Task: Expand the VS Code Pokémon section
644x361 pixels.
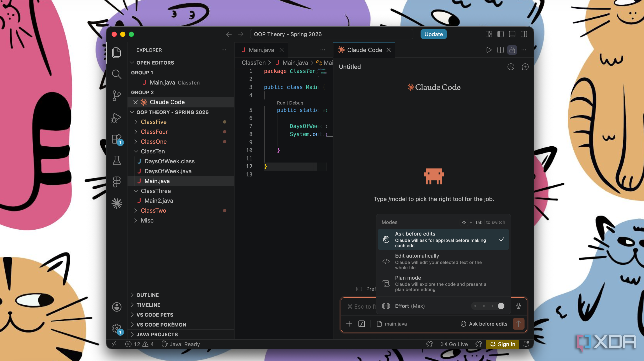Action: [x=181, y=325]
